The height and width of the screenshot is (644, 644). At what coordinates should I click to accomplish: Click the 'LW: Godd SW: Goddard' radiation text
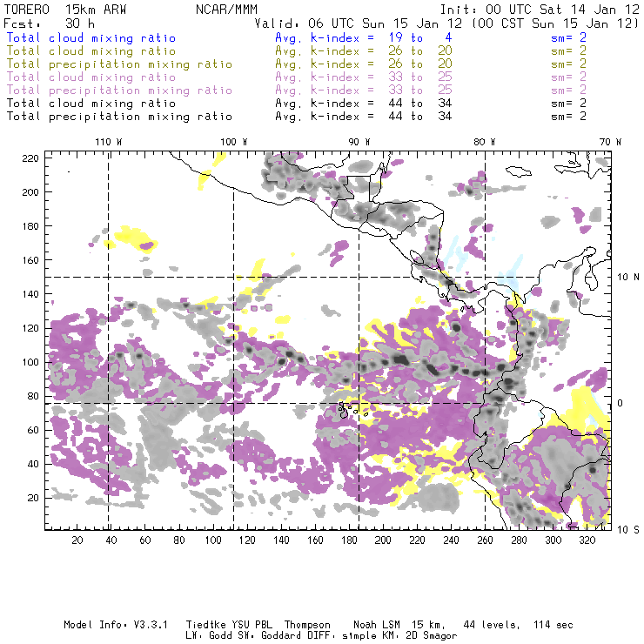249,636
